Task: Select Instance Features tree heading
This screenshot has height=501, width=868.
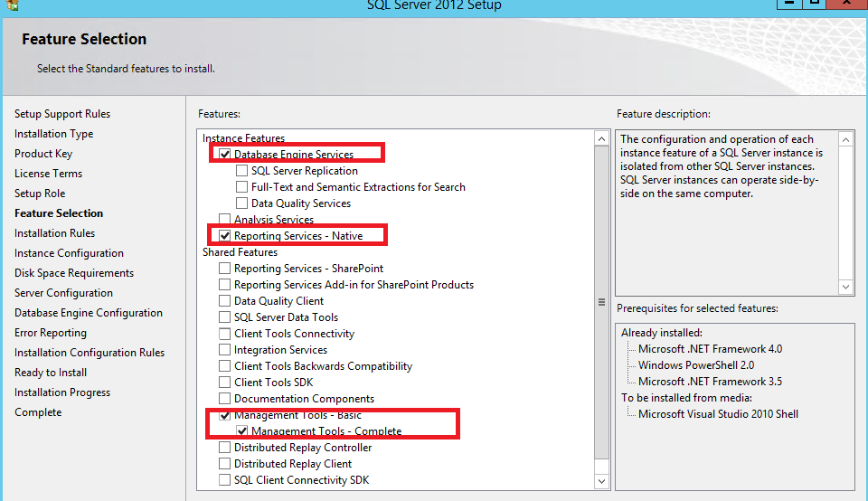Action: [x=243, y=138]
